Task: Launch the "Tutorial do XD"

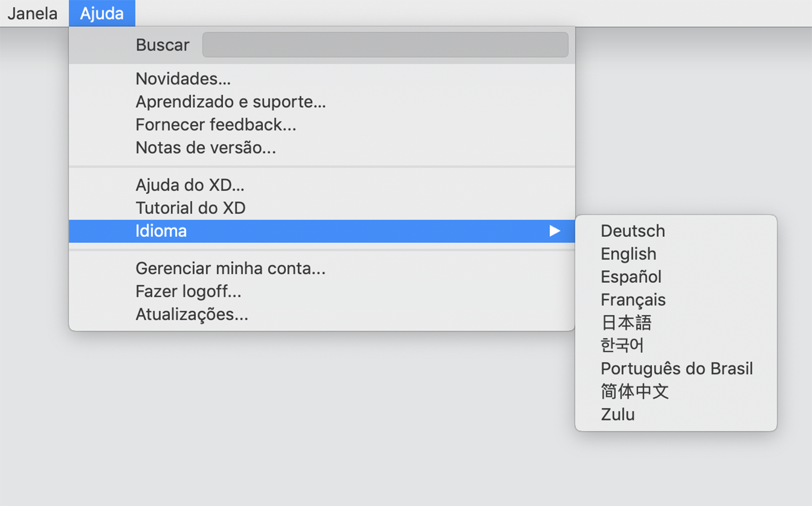Action: coord(190,207)
